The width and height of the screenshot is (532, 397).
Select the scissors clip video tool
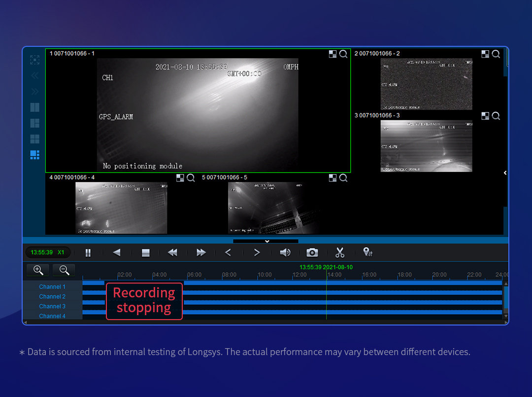click(x=339, y=253)
